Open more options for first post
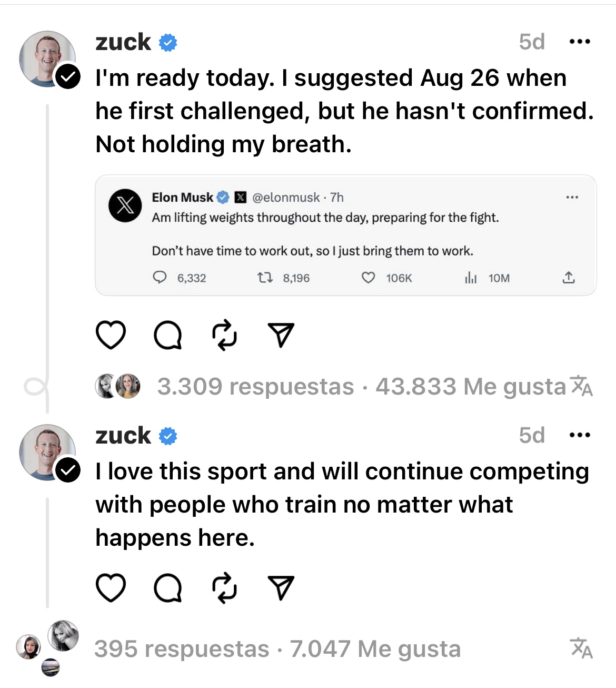Screen dimensions: 616x688 (580, 42)
